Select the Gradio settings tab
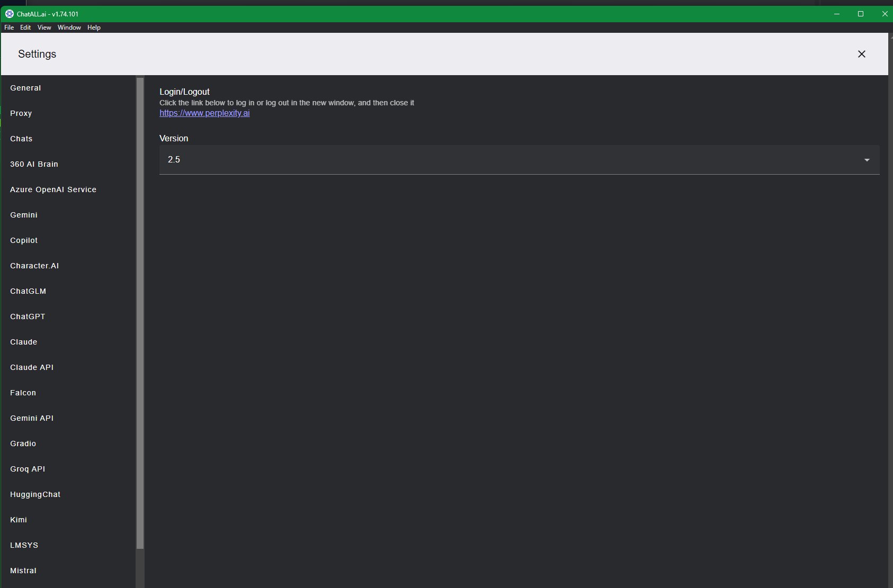The height and width of the screenshot is (588, 893). tap(68, 444)
